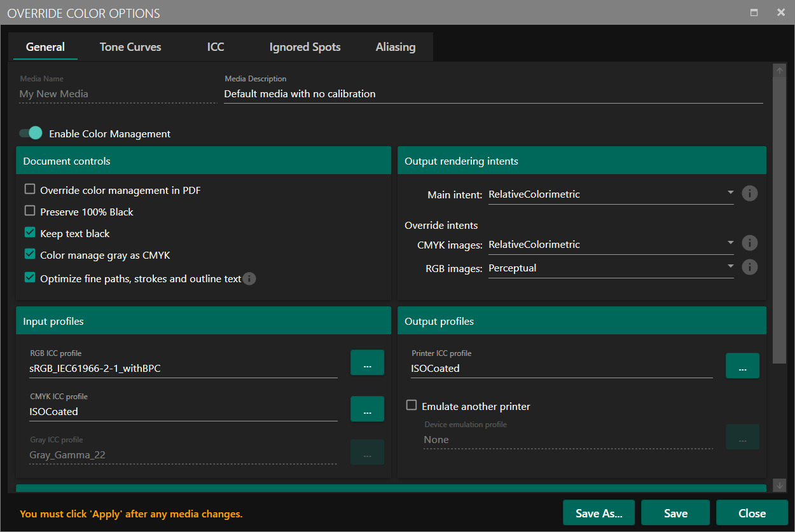Click info icon next to Main intent
The image size is (795, 532).
(x=750, y=193)
